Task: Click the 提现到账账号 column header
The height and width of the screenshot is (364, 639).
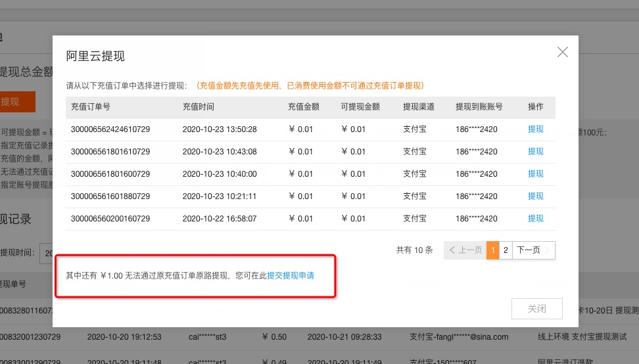Action: pyautogui.click(x=479, y=106)
